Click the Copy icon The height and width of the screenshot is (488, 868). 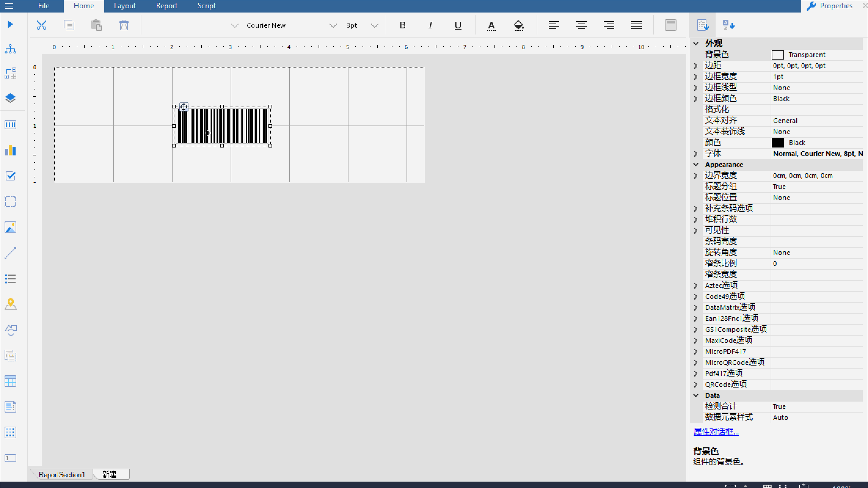(x=69, y=25)
